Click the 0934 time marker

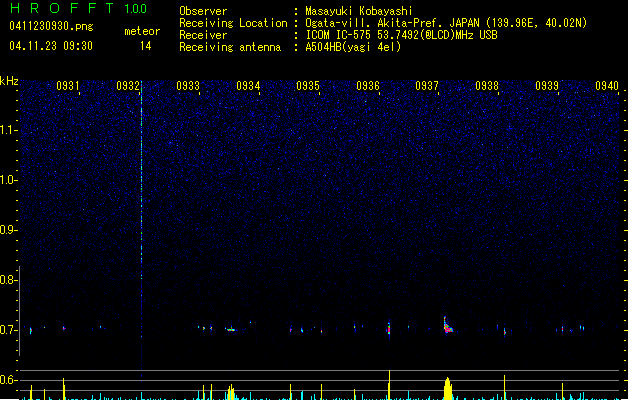248,86
